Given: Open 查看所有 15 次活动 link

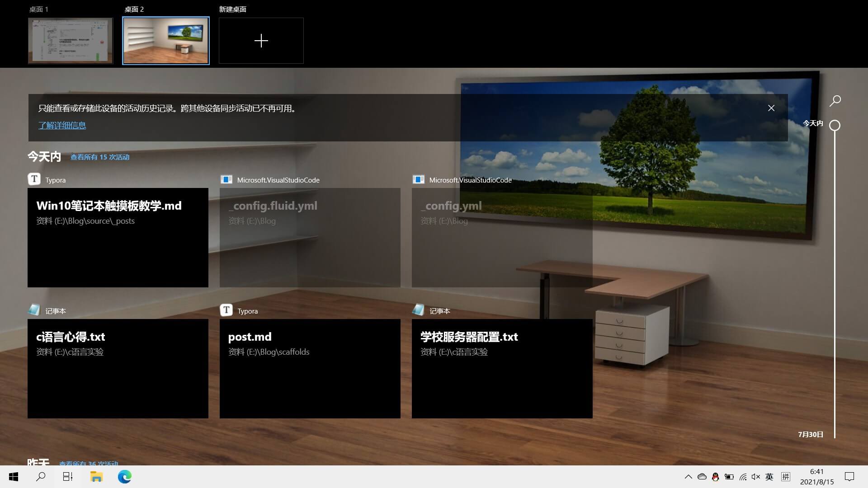Looking at the screenshot, I should (x=100, y=157).
